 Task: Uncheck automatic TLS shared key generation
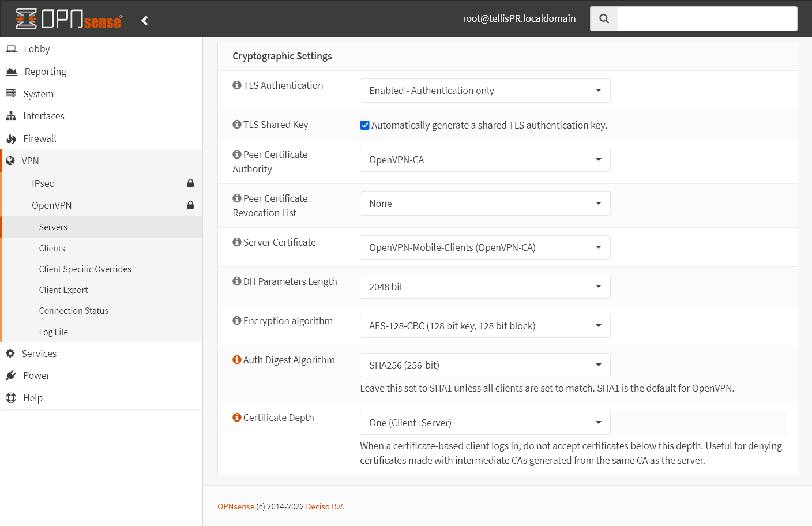[364, 125]
